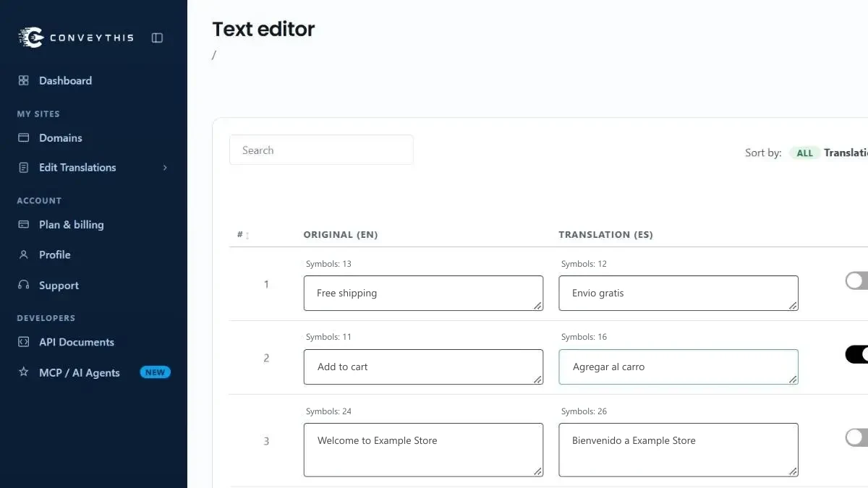Click the 'Symbols: 16' label
868x488 pixels.
pos(584,337)
